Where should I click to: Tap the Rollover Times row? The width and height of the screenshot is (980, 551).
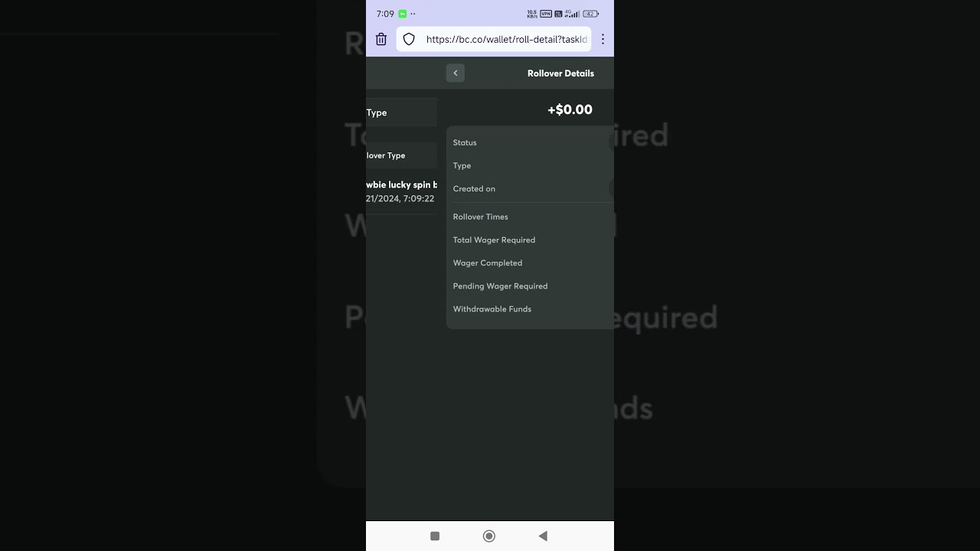click(x=530, y=217)
